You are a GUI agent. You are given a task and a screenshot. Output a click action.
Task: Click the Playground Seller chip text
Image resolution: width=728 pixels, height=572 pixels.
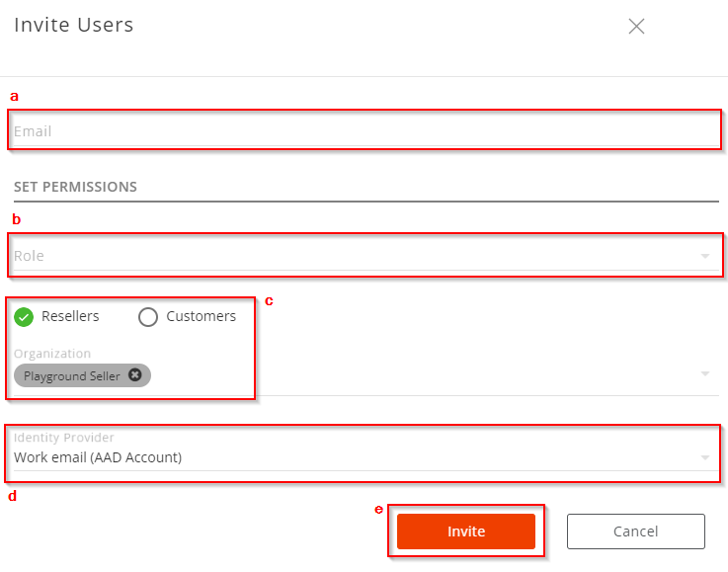(71, 376)
